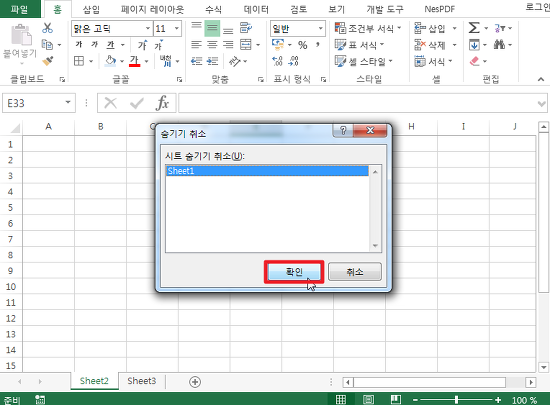
Task: Click the Cancel button in Unhide dialog
Action: coord(355,272)
